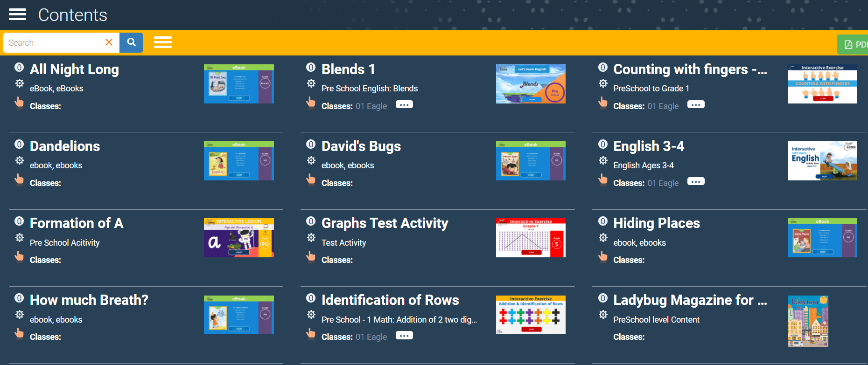Click the counter badge beside How much Breath?
This screenshot has height=365, width=868.
19,298
